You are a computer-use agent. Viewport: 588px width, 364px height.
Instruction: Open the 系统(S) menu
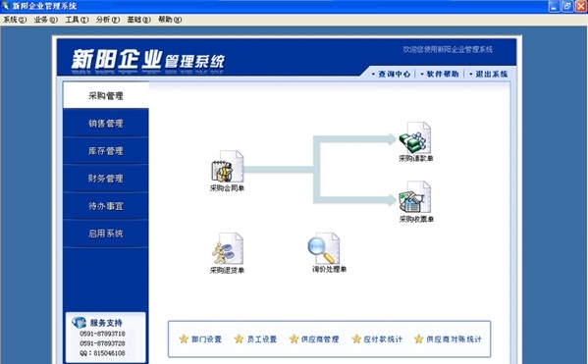[15, 20]
